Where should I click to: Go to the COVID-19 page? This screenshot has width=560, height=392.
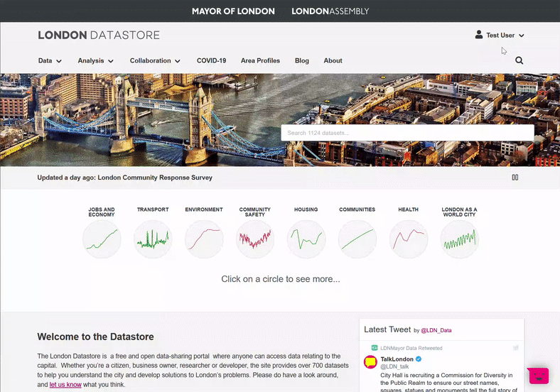(212, 60)
